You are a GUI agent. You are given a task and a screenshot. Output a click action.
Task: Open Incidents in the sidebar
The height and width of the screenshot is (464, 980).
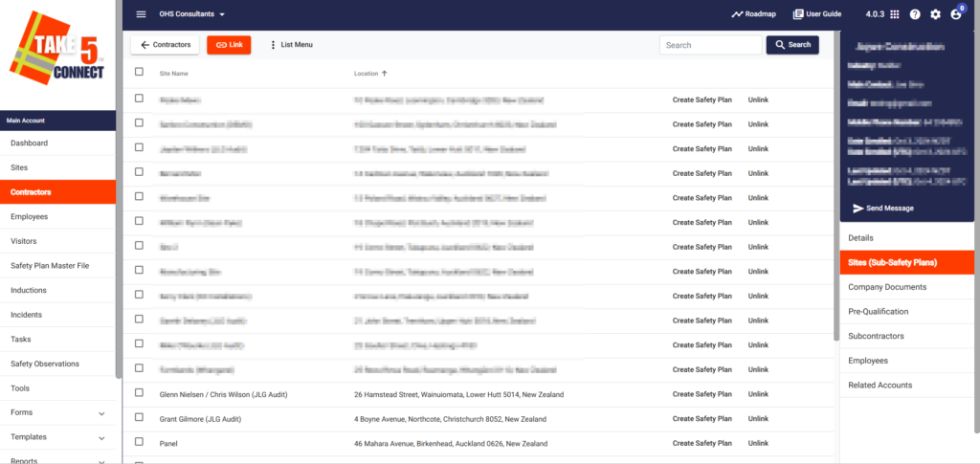[x=57, y=315]
